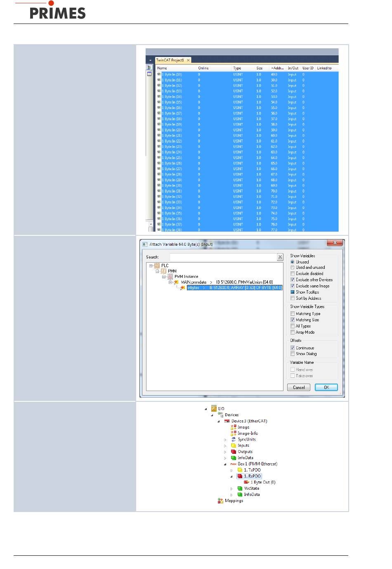The width and height of the screenshot is (392, 569).
Task: Collapse the MAIN.pmmdata node
Action: coord(170,282)
